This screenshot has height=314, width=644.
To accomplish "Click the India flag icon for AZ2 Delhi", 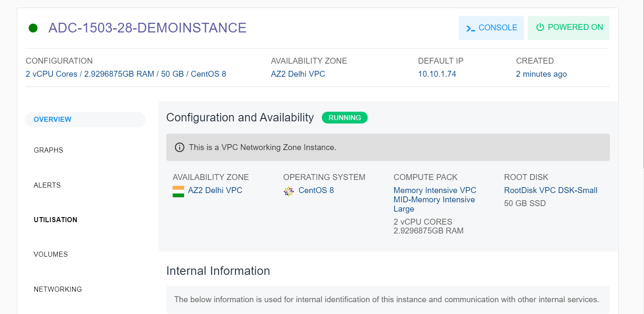I will click(x=178, y=191).
